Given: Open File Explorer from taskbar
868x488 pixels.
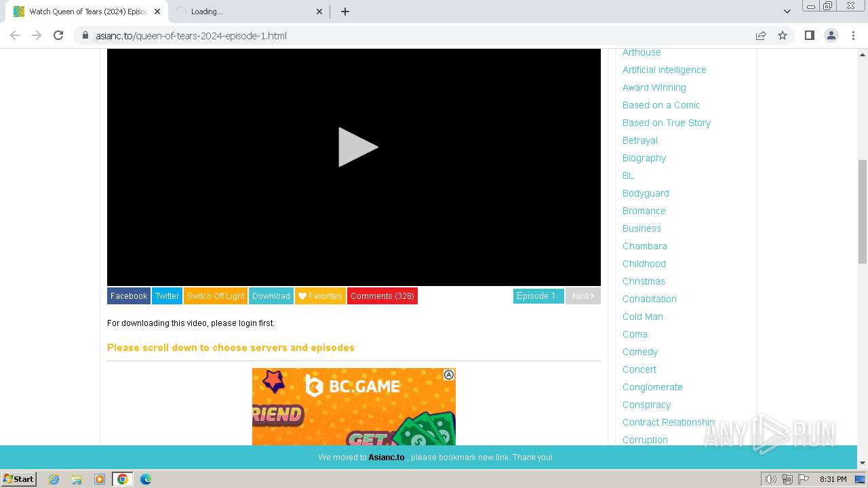Looking at the screenshot, I should click(x=77, y=479).
